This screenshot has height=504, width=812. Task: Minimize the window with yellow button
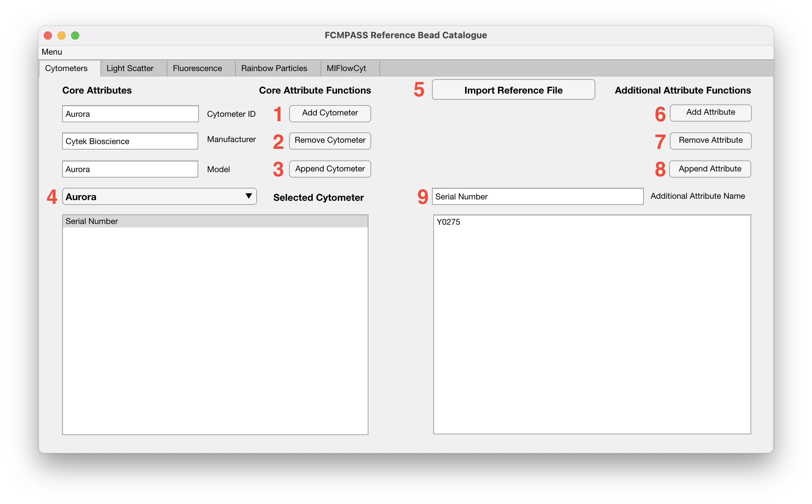(62, 36)
